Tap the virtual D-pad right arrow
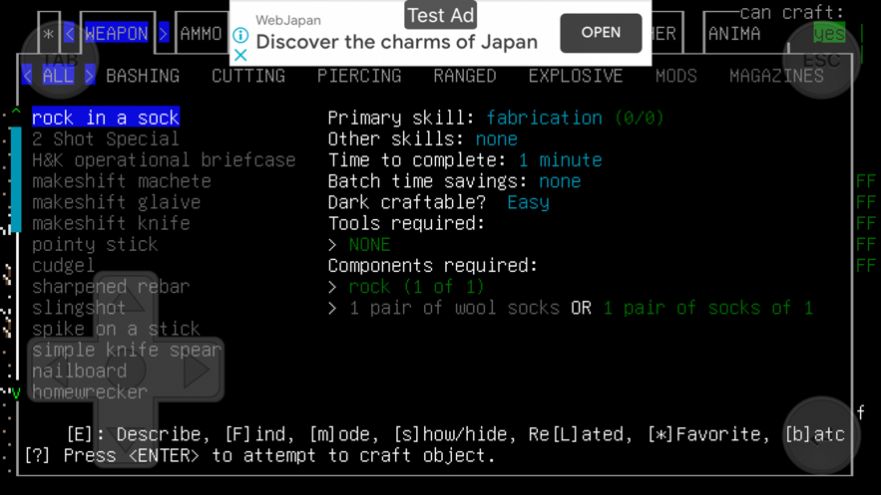 (x=195, y=370)
